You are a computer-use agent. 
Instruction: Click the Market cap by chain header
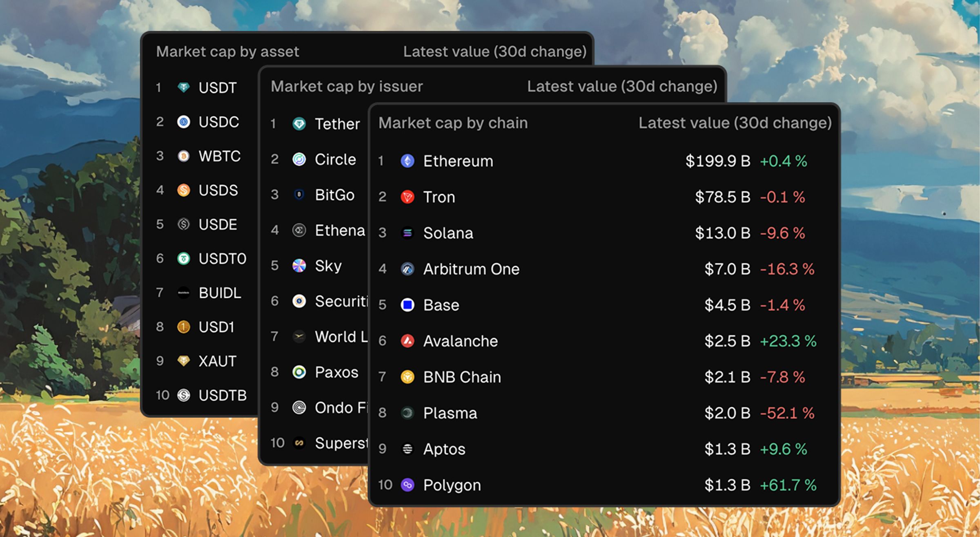tap(453, 123)
